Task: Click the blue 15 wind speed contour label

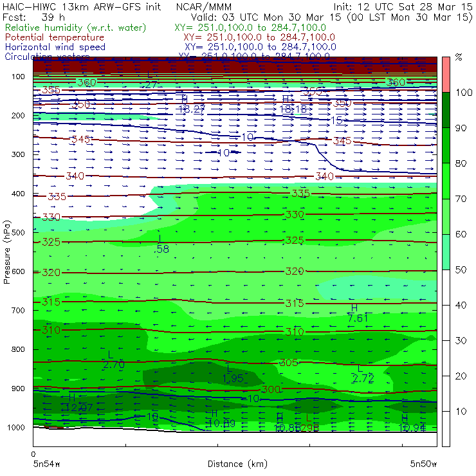Action: 336,120
